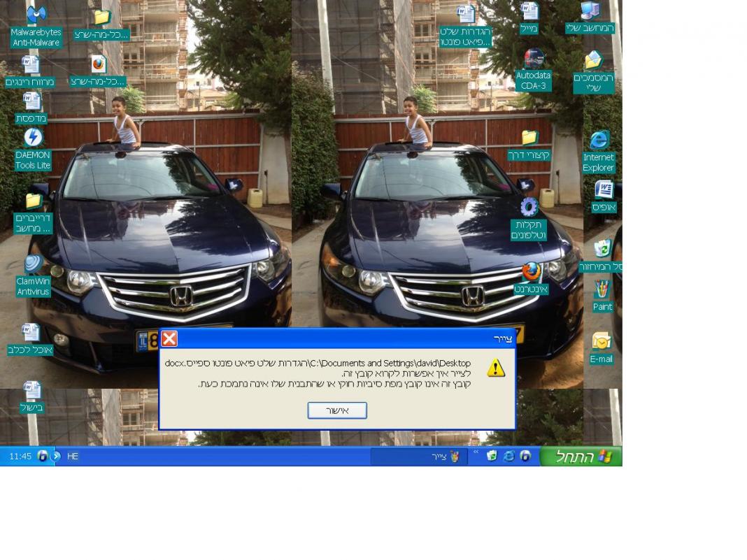Open the HE language bar indicator

73,457
